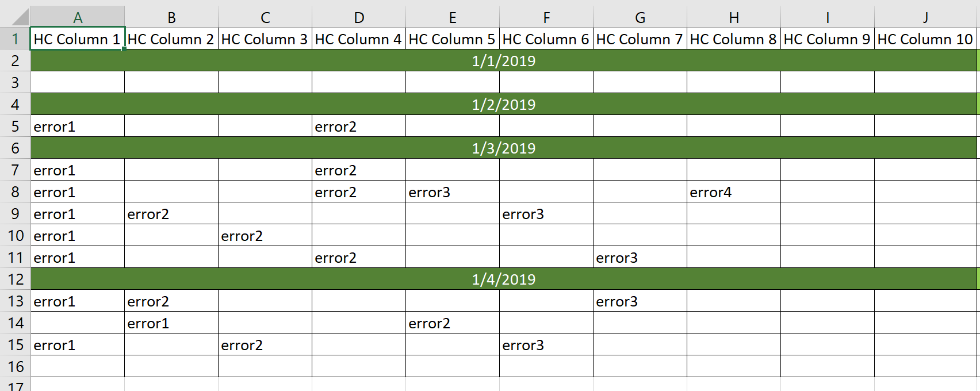
Task: Select the green 1/1/2019 merged row
Action: [504, 60]
